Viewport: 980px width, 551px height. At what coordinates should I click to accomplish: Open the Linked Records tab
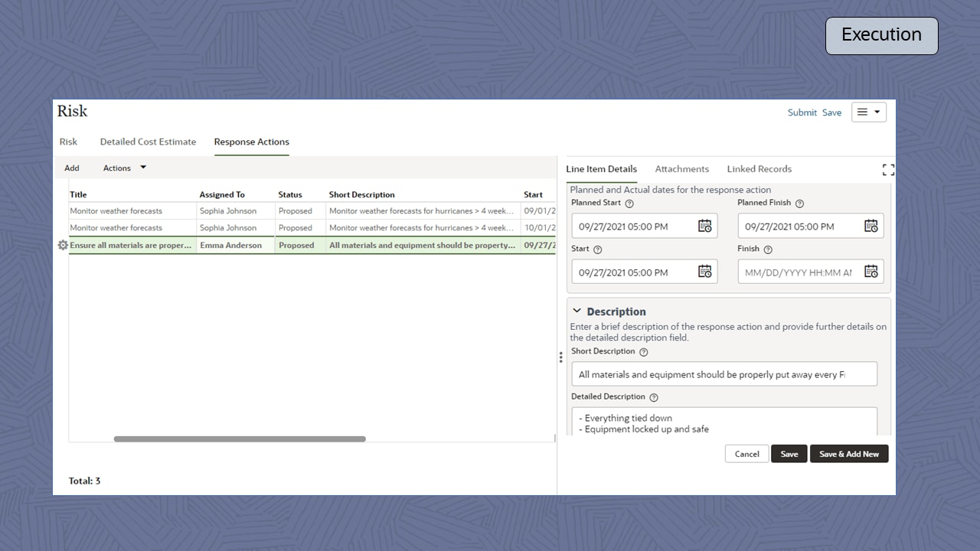(x=759, y=169)
